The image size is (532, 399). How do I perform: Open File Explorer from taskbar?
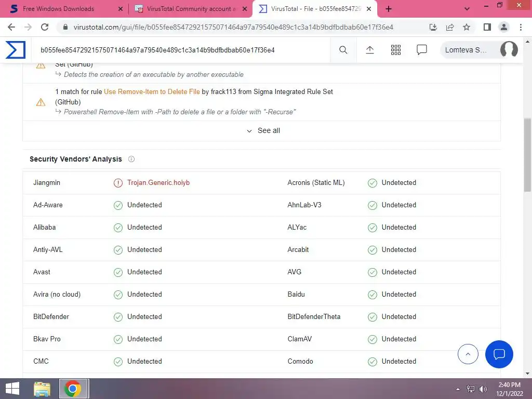click(x=42, y=389)
